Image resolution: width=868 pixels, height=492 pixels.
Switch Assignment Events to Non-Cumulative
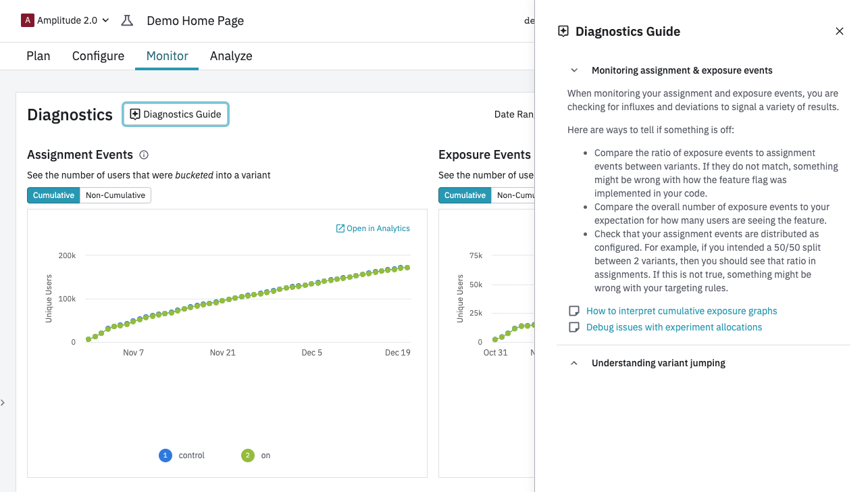point(116,195)
